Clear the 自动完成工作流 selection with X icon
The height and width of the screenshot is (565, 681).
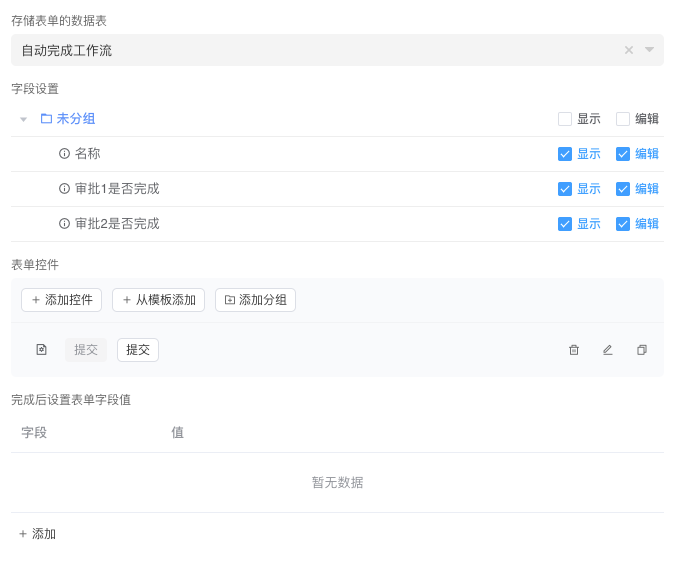629,50
